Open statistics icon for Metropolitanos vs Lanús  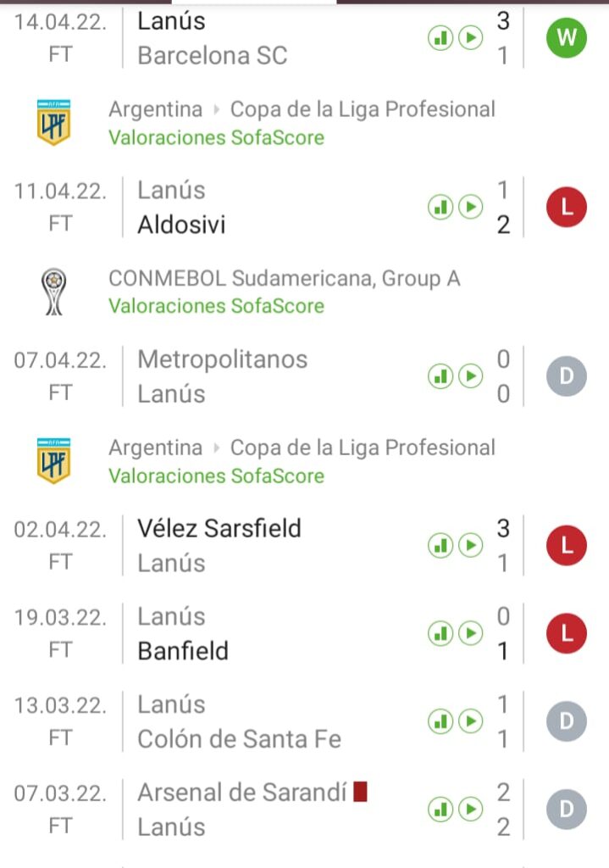[440, 376]
